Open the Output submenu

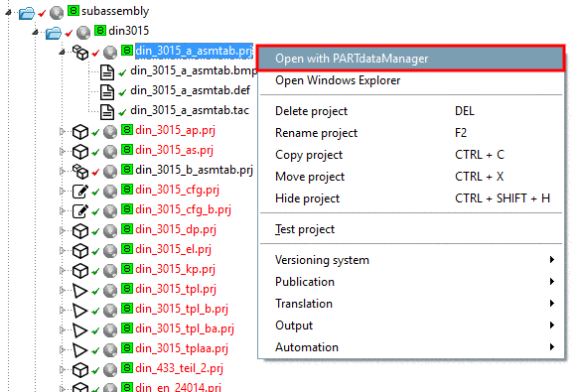coord(411,326)
